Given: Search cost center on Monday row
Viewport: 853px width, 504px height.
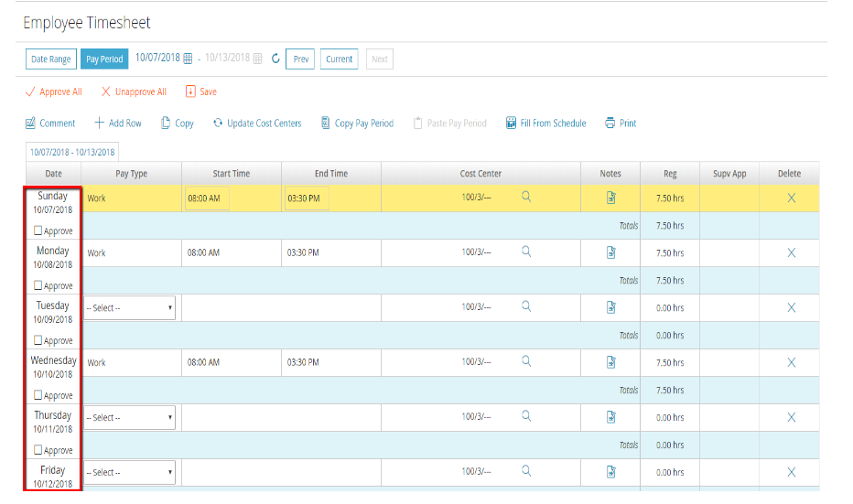Looking at the screenshot, I should pos(526,252).
